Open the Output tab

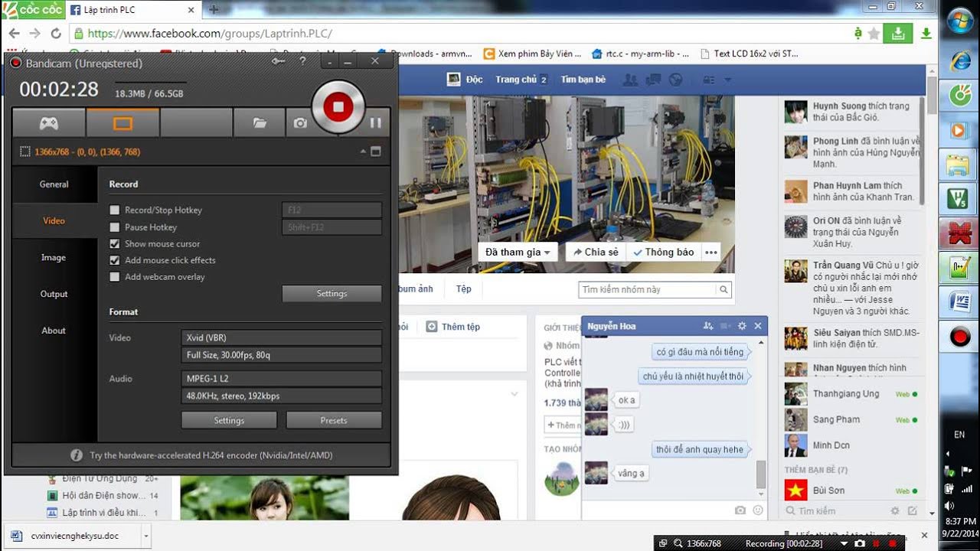click(54, 294)
